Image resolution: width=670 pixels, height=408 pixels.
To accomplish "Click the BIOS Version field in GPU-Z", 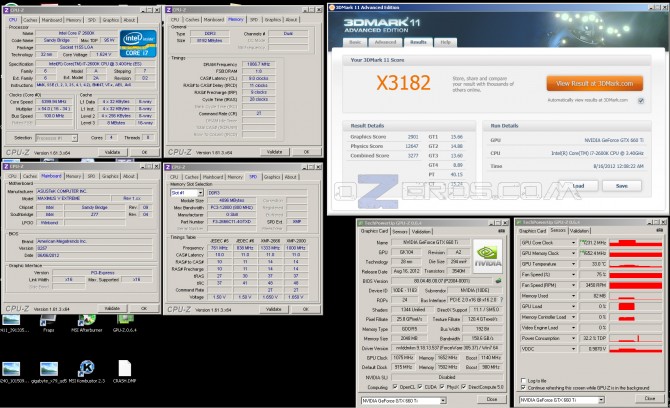I will (442, 281).
